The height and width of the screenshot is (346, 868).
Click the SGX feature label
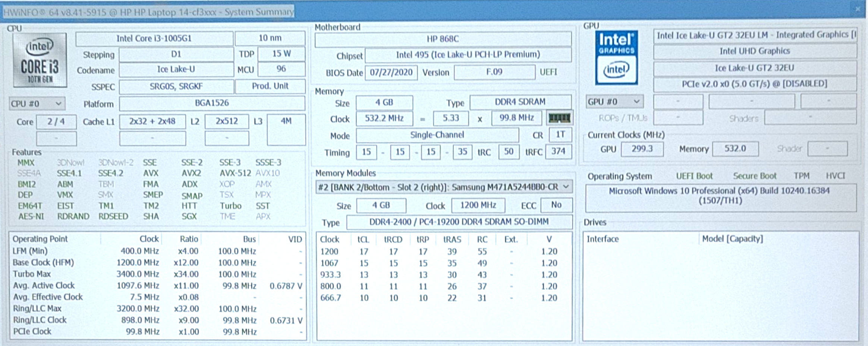point(189,216)
